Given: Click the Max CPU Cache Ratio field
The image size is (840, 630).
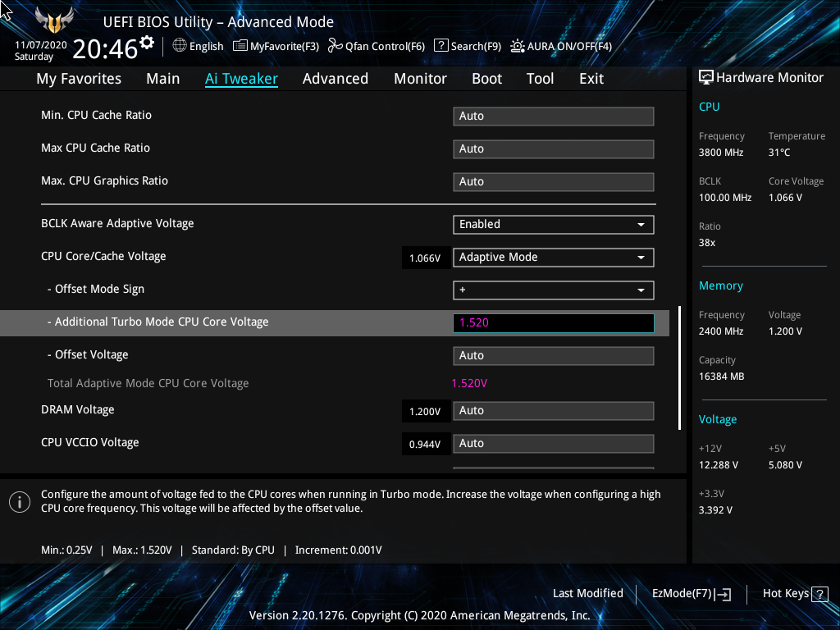Looking at the screenshot, I should click(554, 149).
